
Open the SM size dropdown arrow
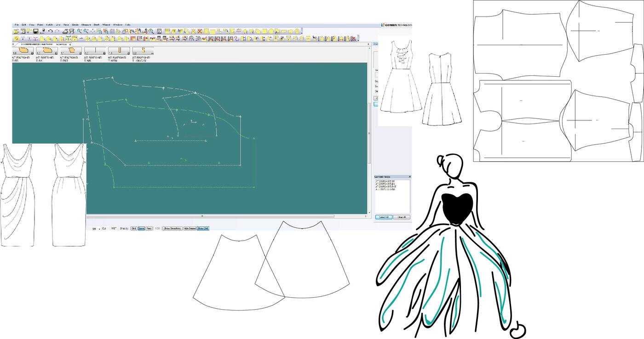(x=99, y=229)
